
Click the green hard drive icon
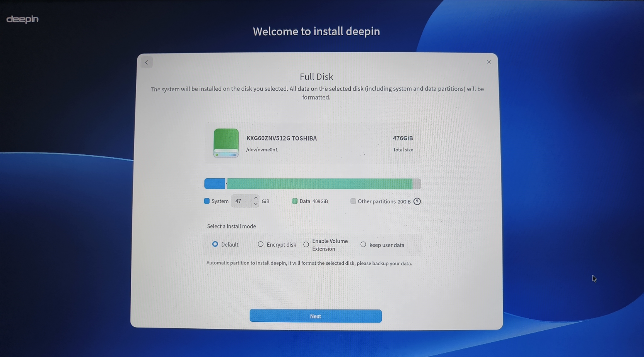click(226, 143)
